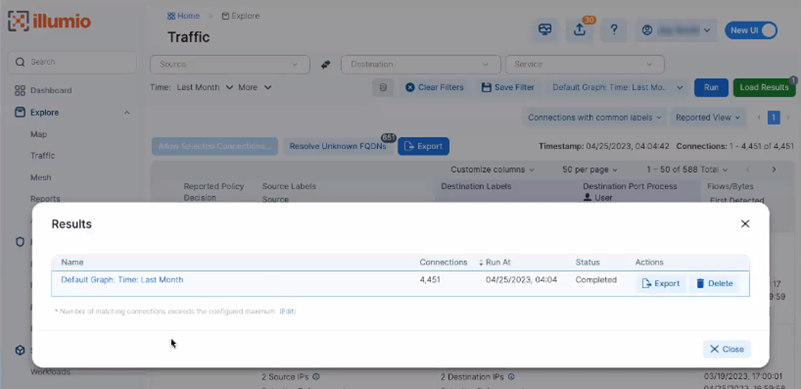Click the Explore breadcrumb
Screen dimensions: 801x389
click(241, 16)
